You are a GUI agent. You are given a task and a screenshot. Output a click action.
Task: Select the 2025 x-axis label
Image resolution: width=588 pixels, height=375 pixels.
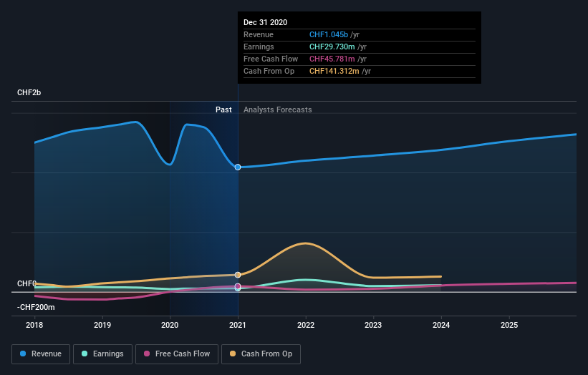pyautogui.click(x=509, y=325)
